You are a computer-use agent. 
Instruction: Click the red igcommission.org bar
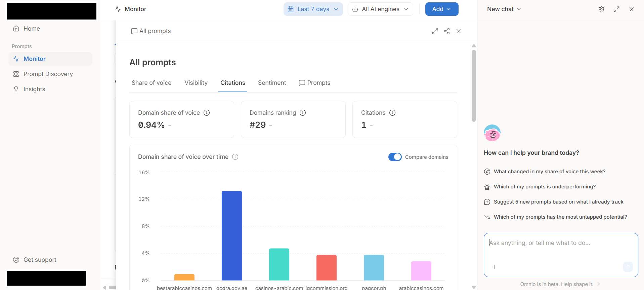click(x=327, y=267)
